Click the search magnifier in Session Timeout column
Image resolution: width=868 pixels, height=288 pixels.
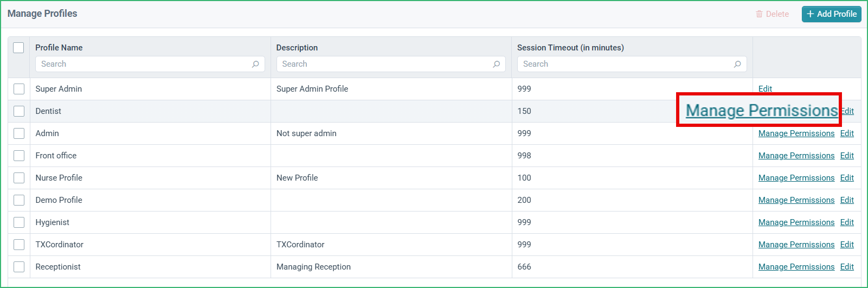pyautogui.click(x=737, y=64)
